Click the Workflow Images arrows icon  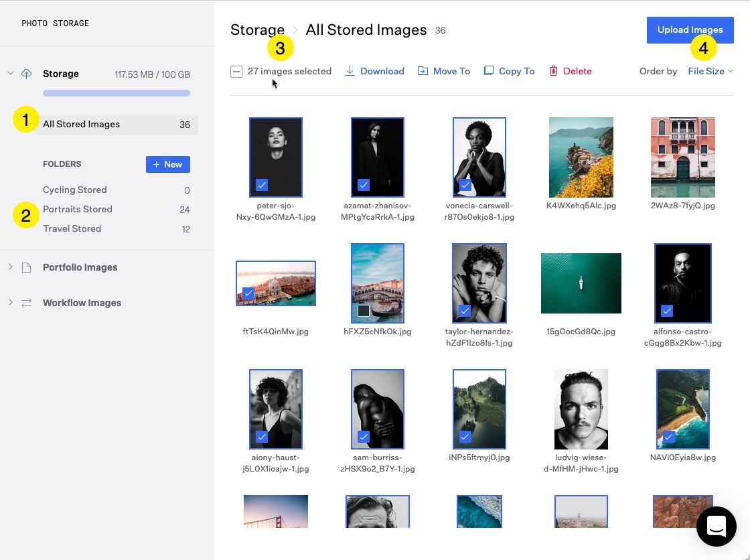(x=27, y=303)
